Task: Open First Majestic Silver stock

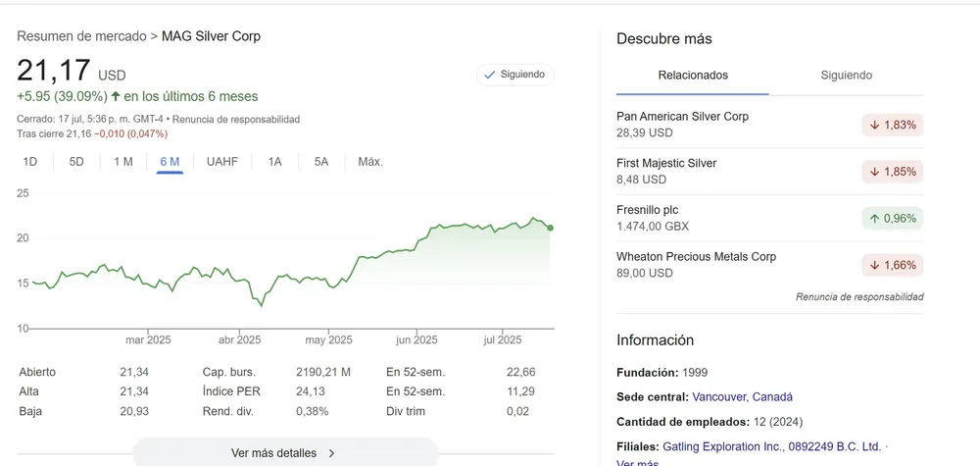Action: pyautogui.click(x=769, y=172)
